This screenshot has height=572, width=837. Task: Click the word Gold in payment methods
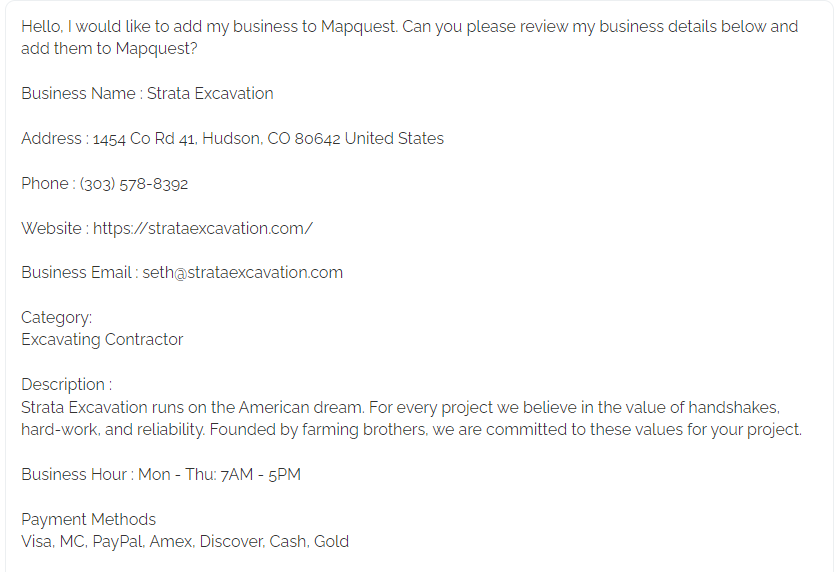tap(331, 542)
